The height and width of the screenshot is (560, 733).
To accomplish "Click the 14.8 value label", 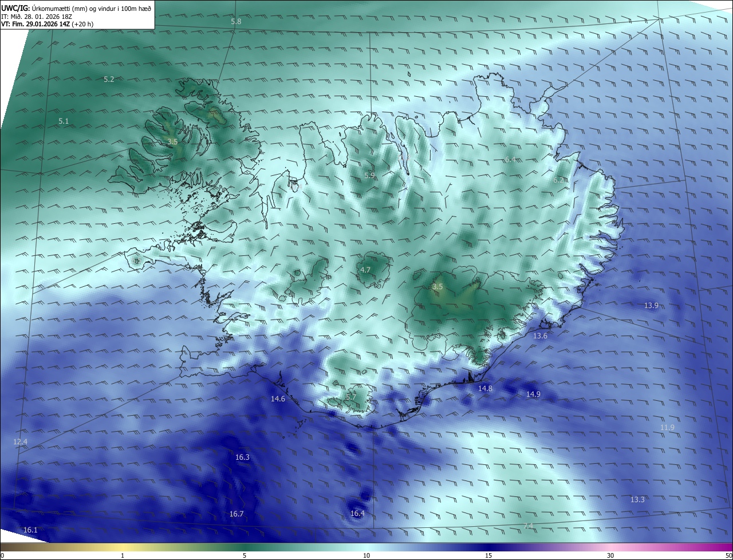I will [485, 388].
